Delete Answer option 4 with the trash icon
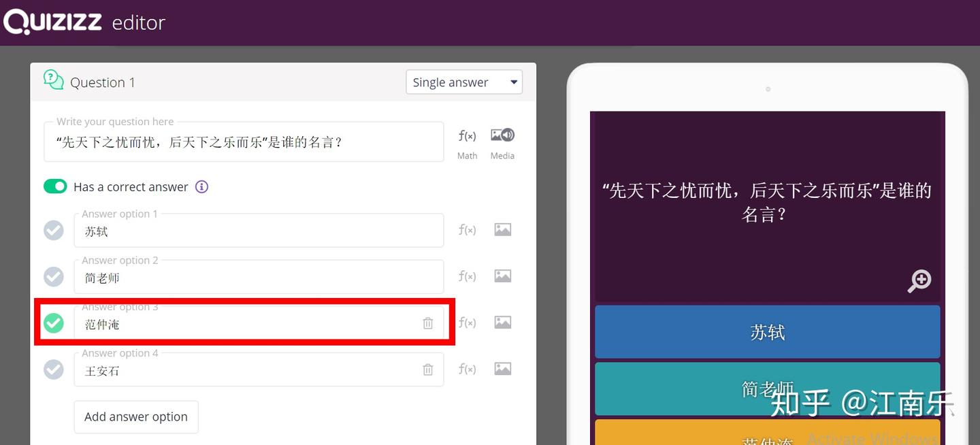This screenshot has width=980, height=445. coord(428,369)
